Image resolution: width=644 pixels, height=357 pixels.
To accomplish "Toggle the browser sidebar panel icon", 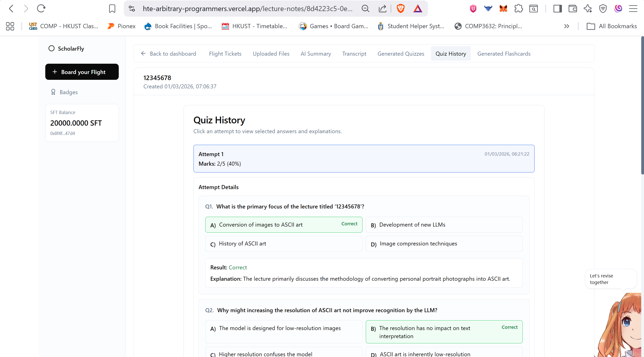I will coord(557,9).
